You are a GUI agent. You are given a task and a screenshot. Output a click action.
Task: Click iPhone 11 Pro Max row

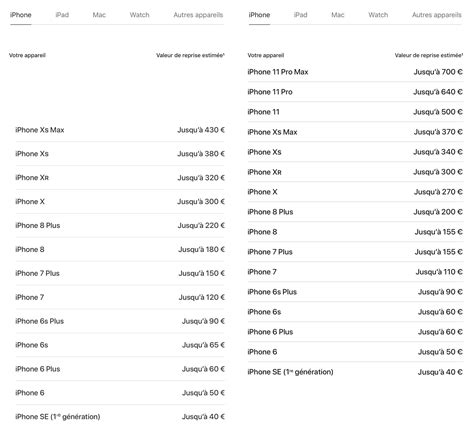coord(355,72)
